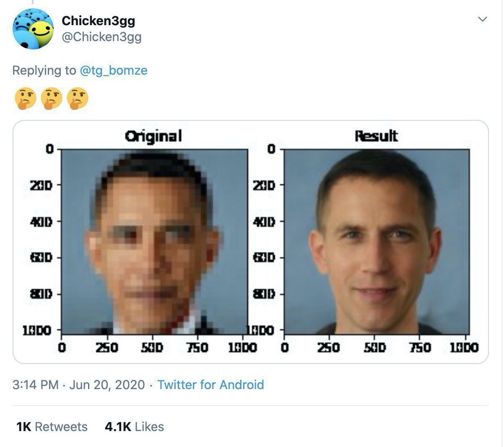The height and width of the screenshot is (447, 504).
Task: Click the "Original" title in the image
Action: pyautogui.click(x=153, y=136)
